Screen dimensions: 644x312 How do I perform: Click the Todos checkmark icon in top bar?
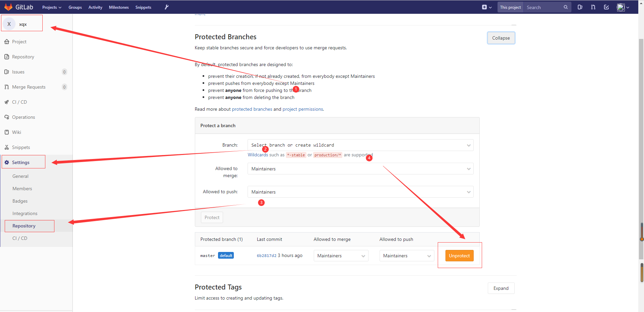pyautogui.click(x=606, y=7)
